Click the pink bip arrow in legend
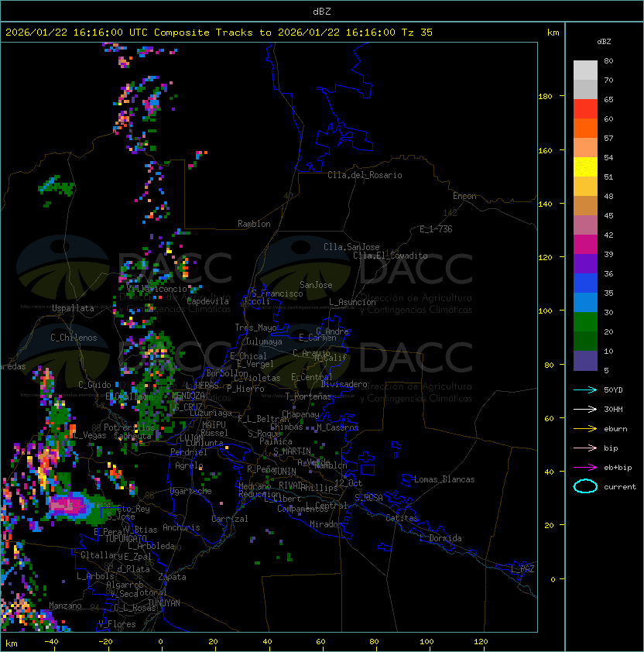The height and width of the screenshot is (652, 644). (585, 448)
